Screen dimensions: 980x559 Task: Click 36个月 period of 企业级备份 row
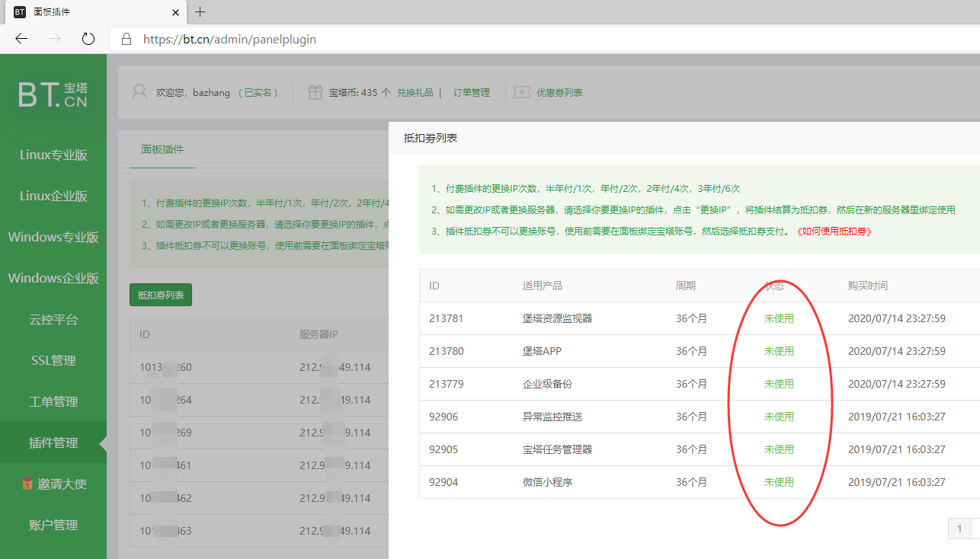click(x=691, y=384)
